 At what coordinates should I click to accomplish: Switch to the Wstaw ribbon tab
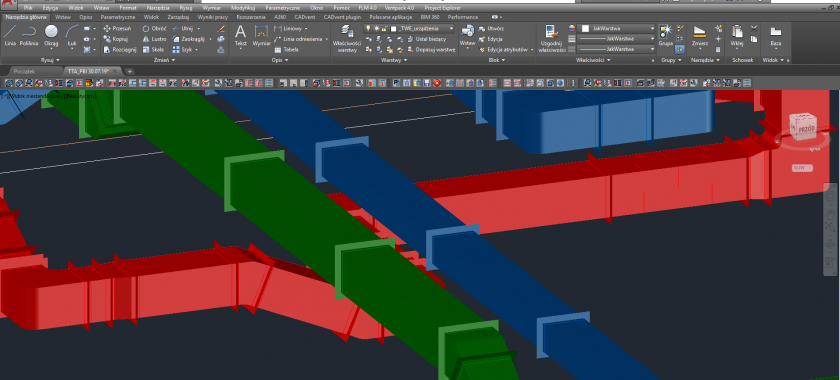point(63,17)
